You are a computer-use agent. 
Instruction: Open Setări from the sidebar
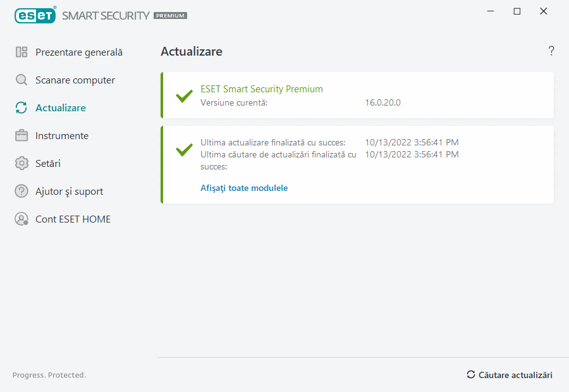click(x=48, y=164)
